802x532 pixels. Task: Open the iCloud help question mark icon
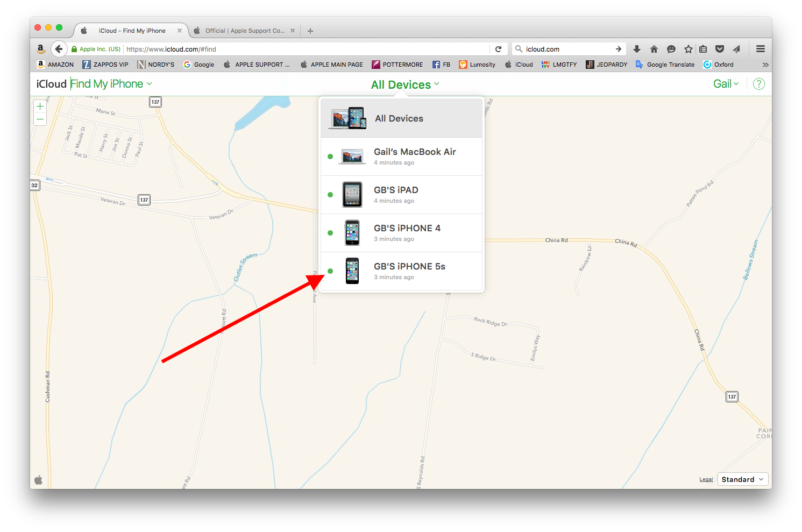tap(758, 84)
